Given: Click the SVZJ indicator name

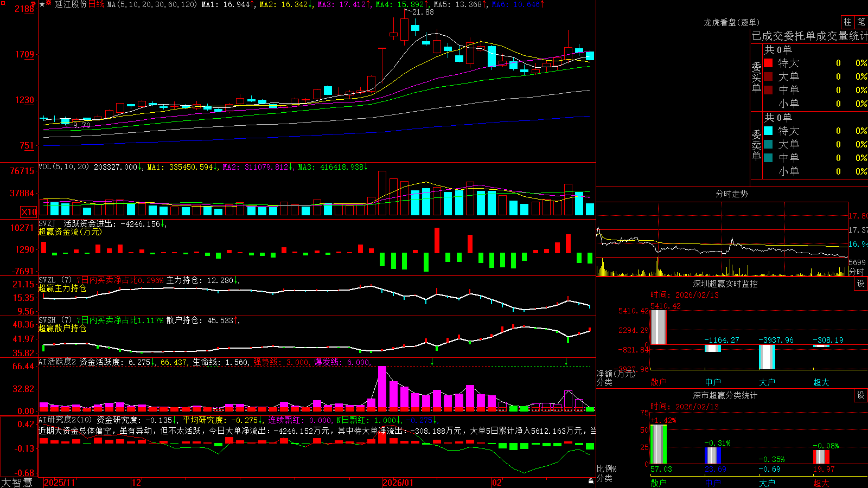Looking at the screenshot, I should [x=47, y=223].
